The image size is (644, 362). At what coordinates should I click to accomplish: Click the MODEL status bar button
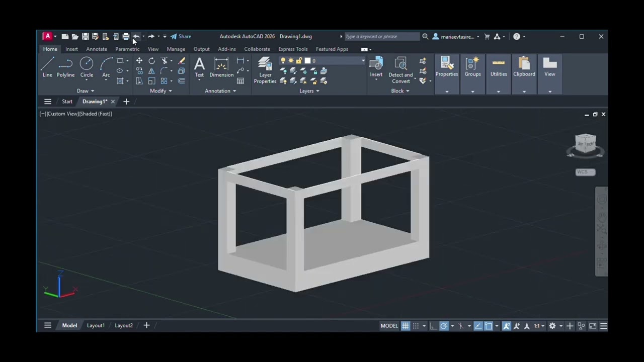point(389,326)
